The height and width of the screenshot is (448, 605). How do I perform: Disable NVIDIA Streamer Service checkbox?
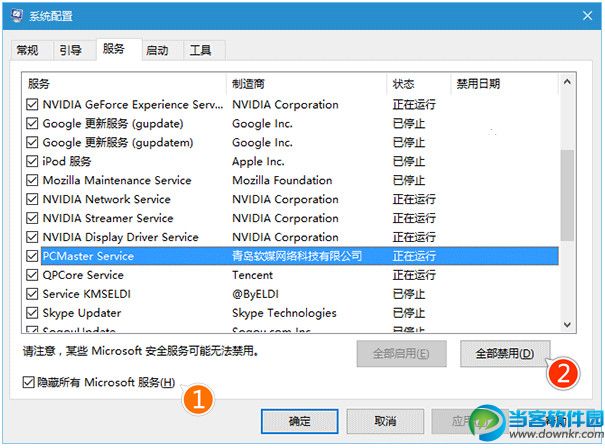click(32, 218)
